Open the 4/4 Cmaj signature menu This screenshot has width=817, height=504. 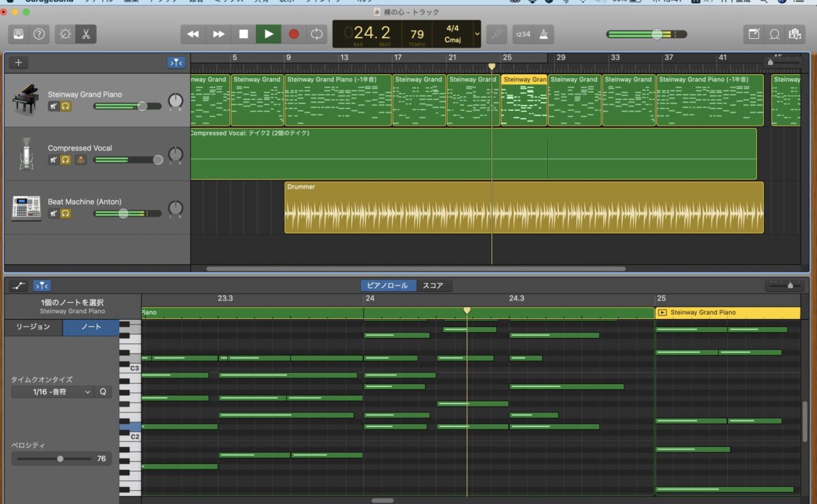pos(452,34)
